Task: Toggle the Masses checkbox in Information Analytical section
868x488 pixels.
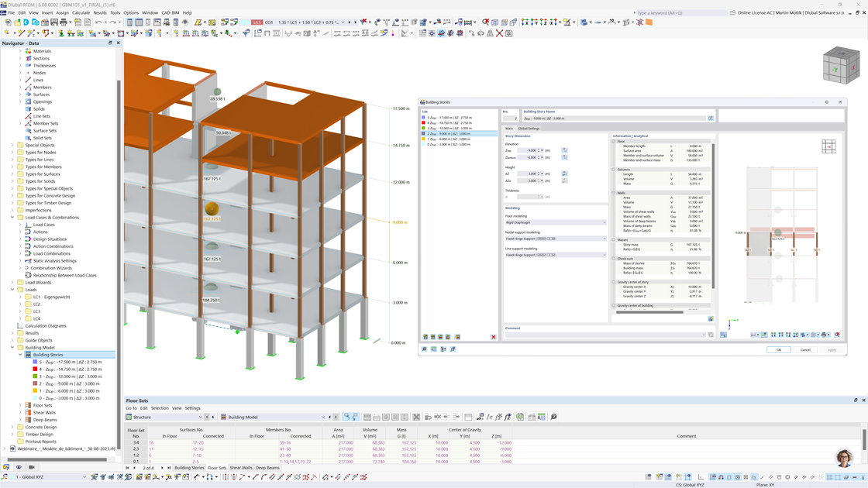Action: pos(614,239)
